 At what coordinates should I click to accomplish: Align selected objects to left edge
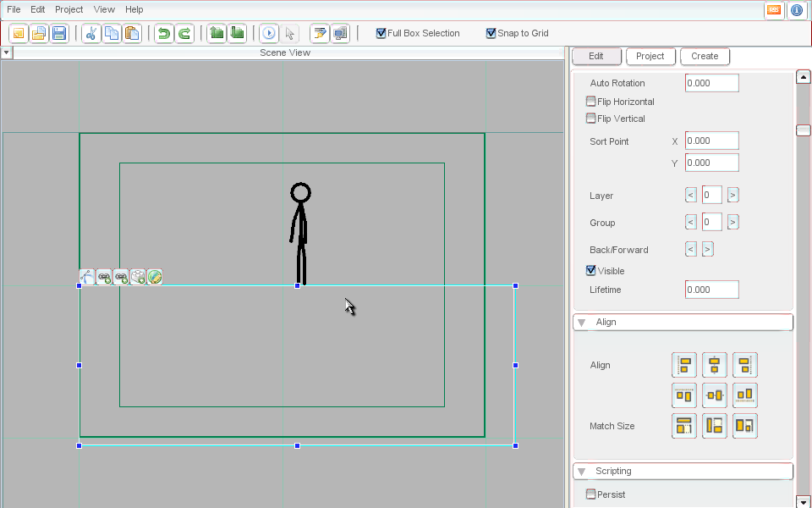click(683, 365)
